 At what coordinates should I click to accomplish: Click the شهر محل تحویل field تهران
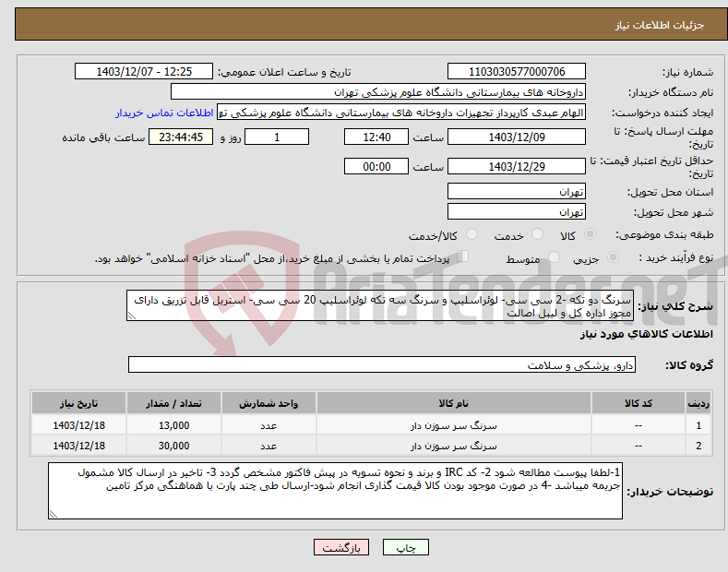(x=517, y=211)
